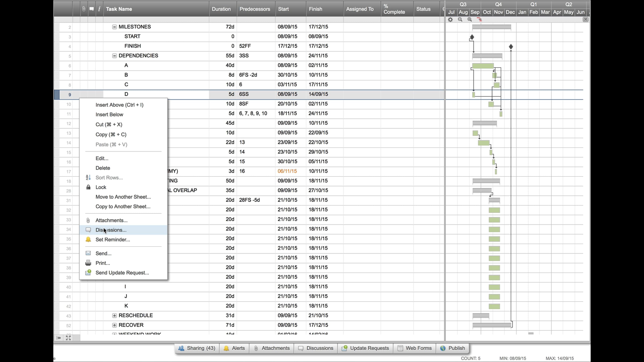Click the discussion bubble column header

[92, 9]
